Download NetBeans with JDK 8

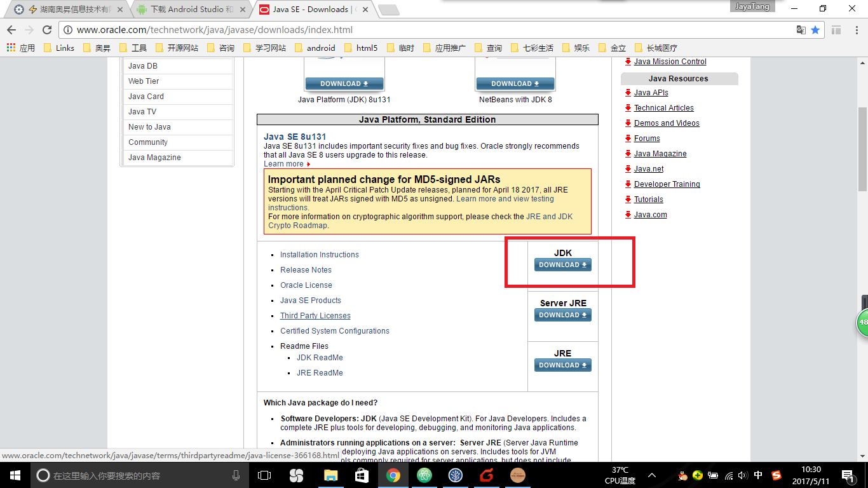tap(515, 84)
